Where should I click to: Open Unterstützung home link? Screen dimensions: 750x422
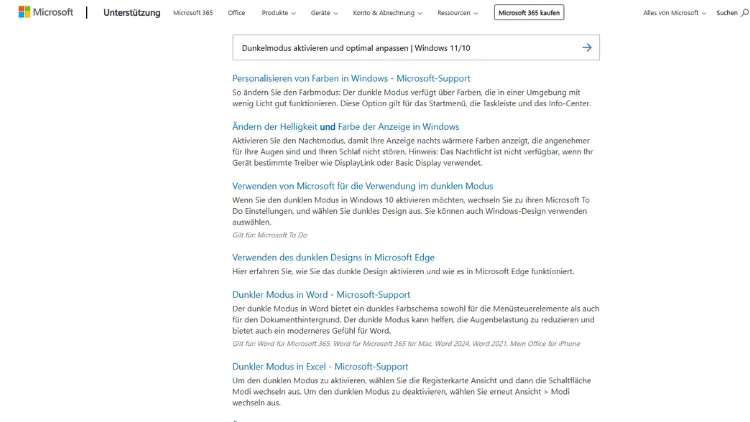(132, 12)
